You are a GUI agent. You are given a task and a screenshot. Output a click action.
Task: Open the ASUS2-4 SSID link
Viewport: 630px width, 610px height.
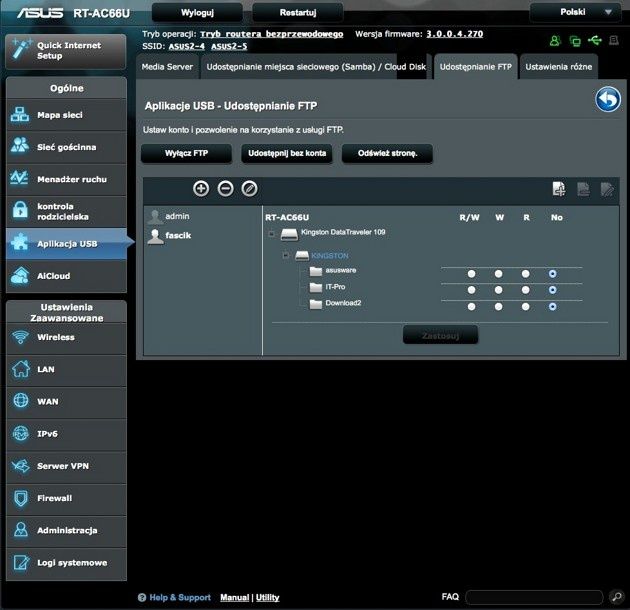[186, 46]
